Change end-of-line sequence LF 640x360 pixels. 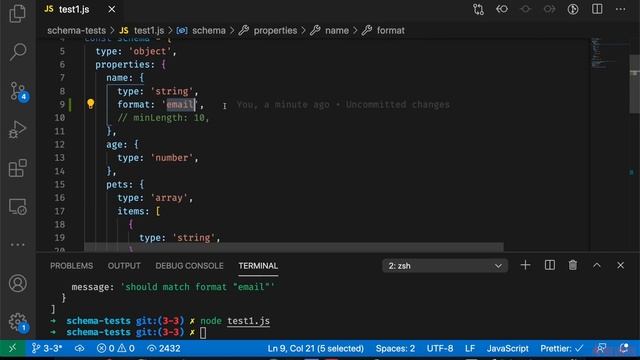pyautogui.click(x=470, y=348)
